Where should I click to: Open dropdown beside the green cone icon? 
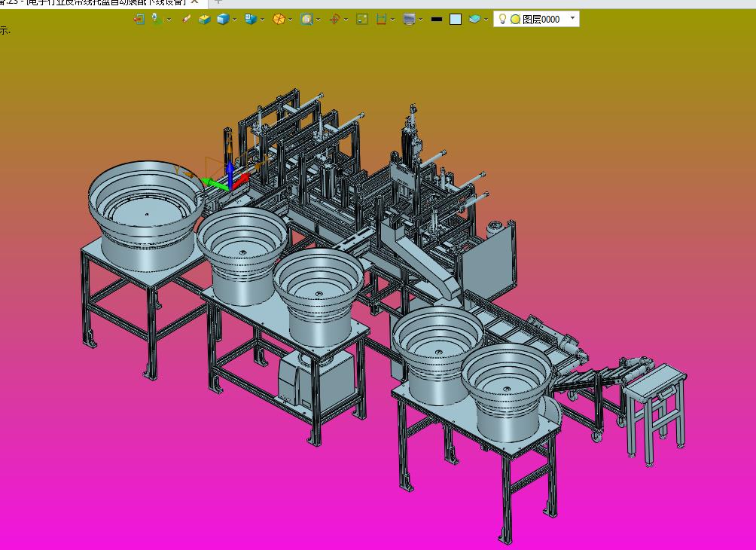tap(169, 20)
